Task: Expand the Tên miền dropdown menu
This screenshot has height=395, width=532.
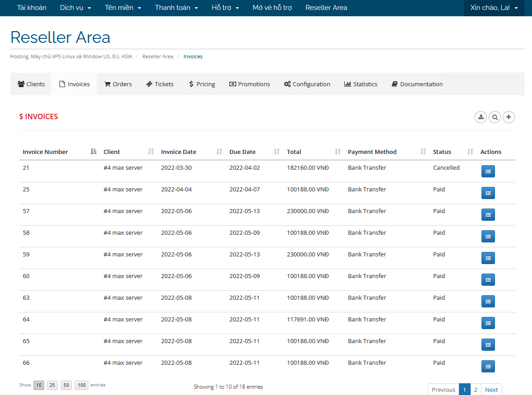Action: (x=123, y=8)
